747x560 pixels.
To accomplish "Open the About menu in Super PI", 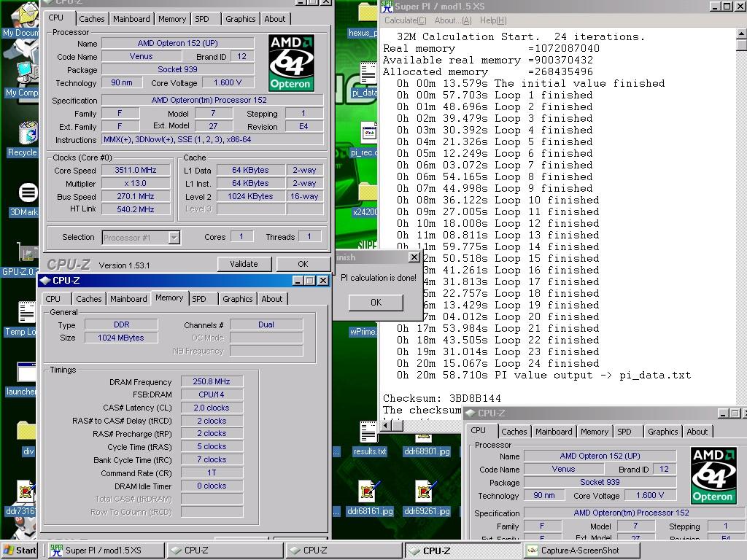I will [452, 20].
